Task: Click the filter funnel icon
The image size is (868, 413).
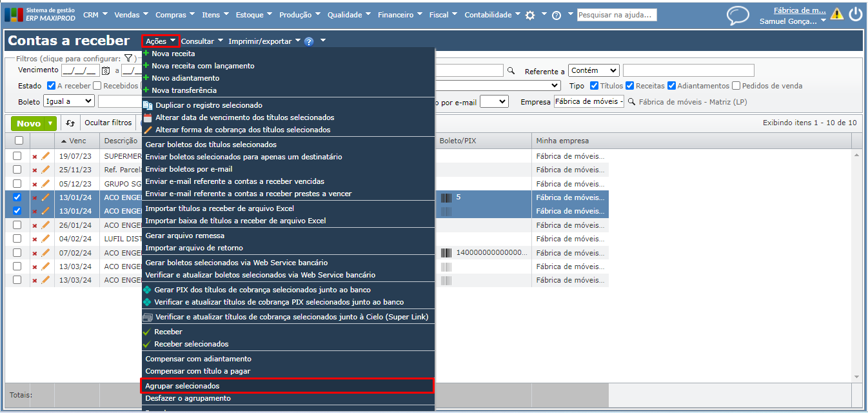Action: 128,58
